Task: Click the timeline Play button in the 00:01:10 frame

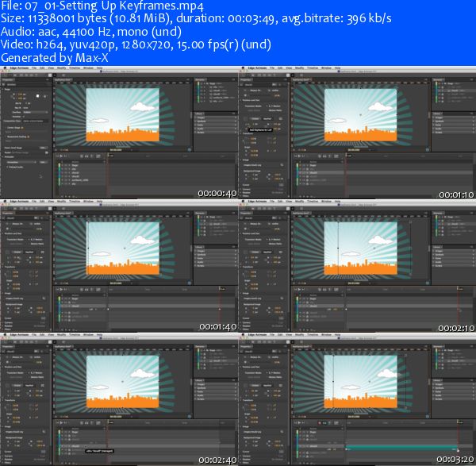Action: [x=299, y=156]
